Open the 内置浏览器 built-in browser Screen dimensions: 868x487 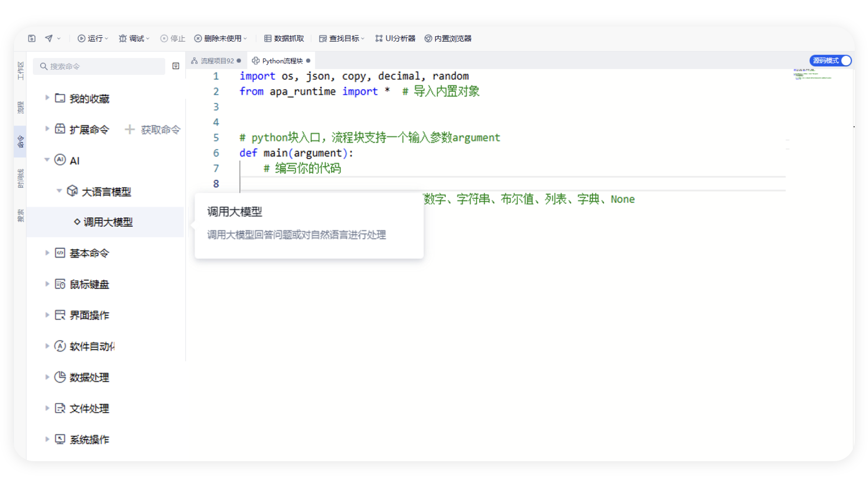449,38
